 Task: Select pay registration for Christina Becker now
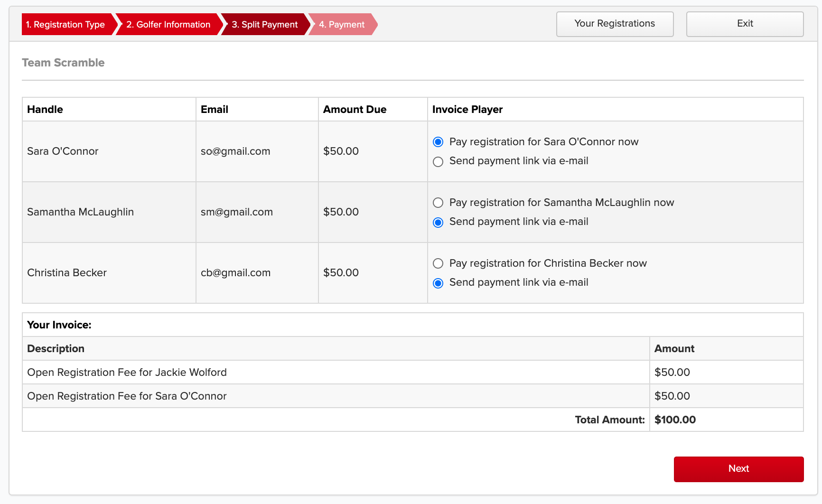(438, 263)
